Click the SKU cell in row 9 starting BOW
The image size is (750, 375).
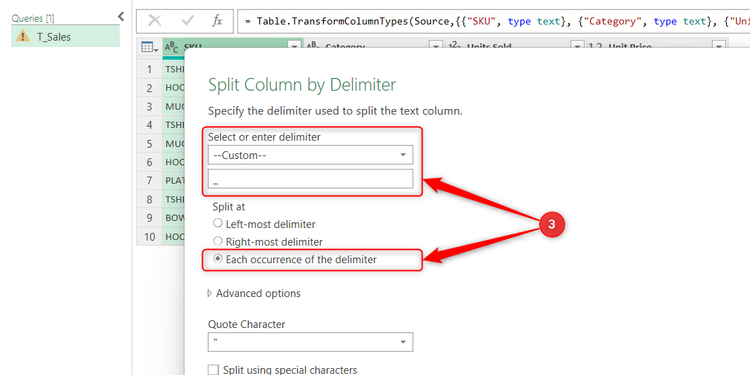coord(174,218)
